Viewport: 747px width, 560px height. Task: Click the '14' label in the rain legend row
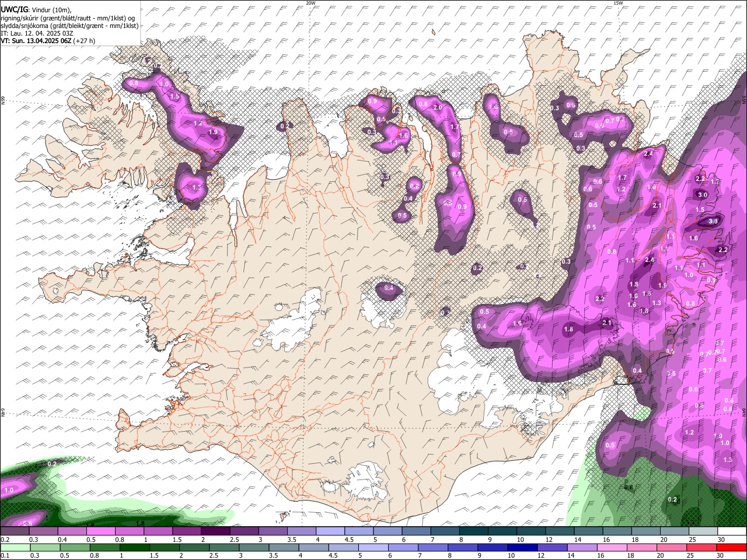(x=572, y=556)
